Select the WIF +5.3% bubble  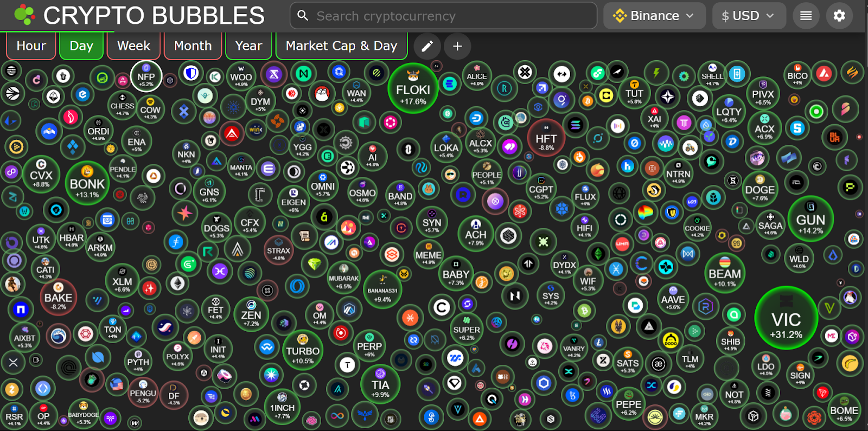point(588,280)
